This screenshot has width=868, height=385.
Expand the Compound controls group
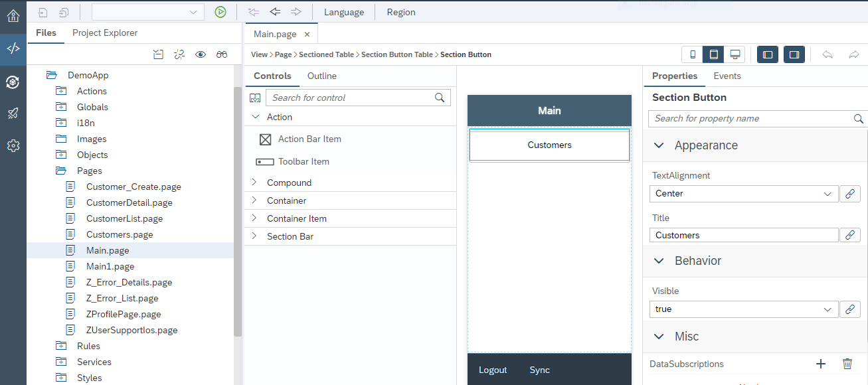coord(289,182)
